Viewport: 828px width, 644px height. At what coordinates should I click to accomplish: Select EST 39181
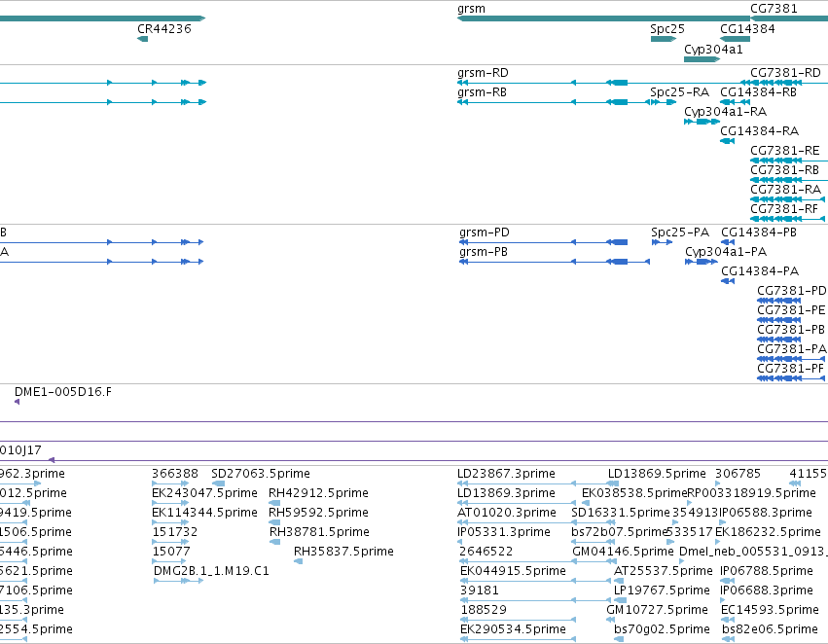[537, 601]
